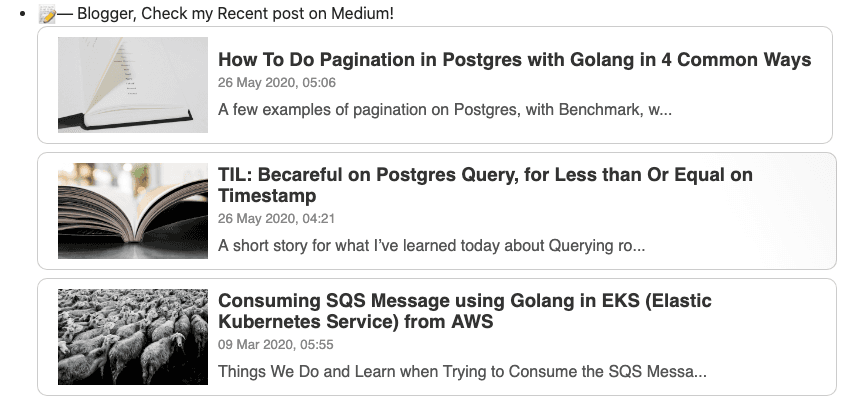Click the date "26 May 2020, 05:06"
The image size is (862, 409).
[x=277, y=83]
